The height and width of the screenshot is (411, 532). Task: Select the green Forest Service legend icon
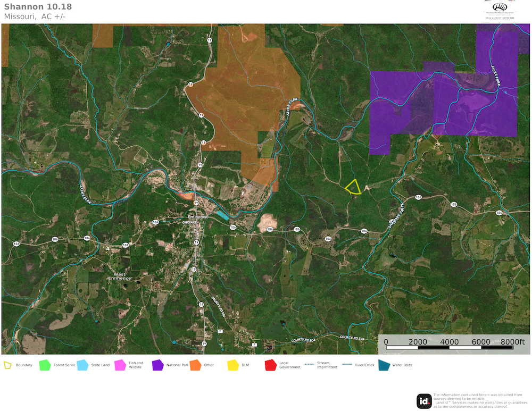click(45, 365)
